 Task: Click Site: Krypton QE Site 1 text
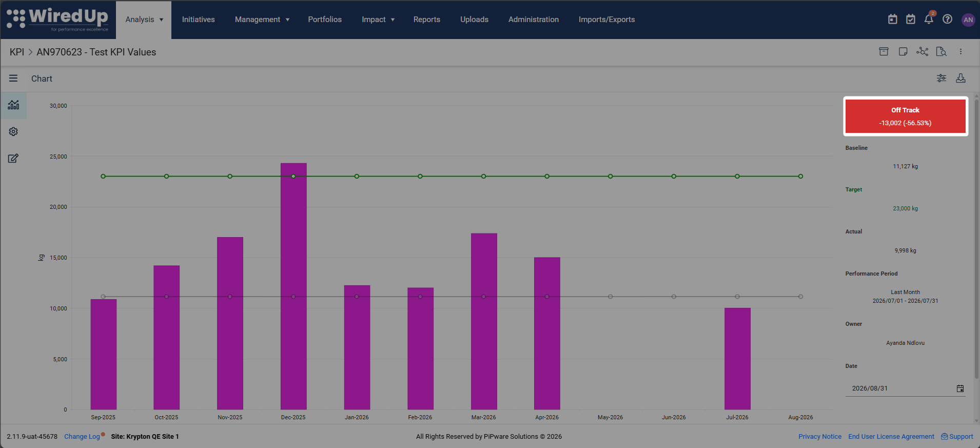click(x=145, y=437)
